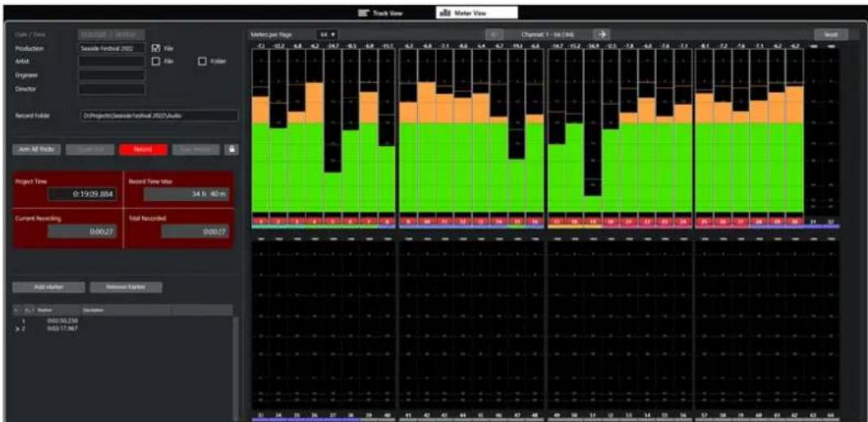Click the Director input field
The height and width of the screenshot is (422, 868).
click(x=112, y=89)
